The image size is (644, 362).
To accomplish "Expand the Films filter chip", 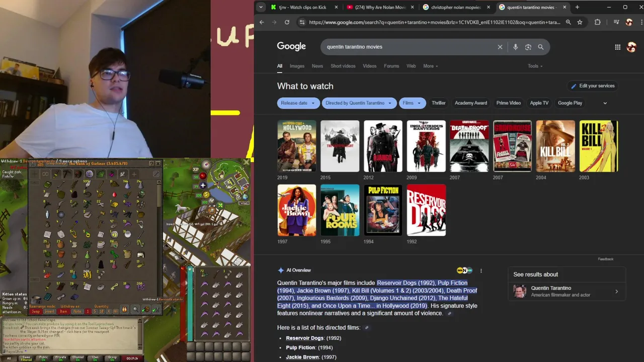I will coord(413,103).
